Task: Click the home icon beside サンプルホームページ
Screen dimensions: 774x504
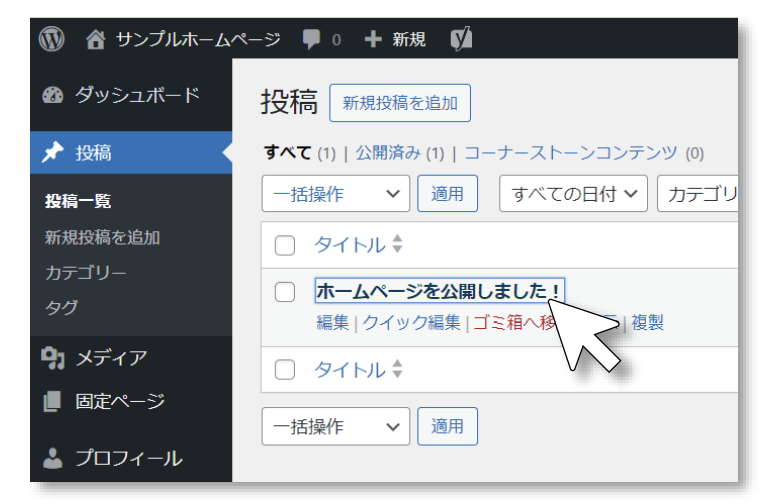Action: click(96, 39)
